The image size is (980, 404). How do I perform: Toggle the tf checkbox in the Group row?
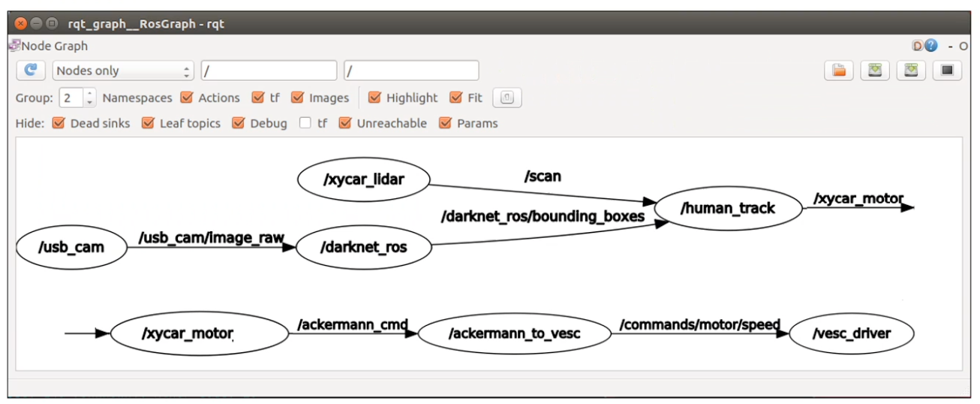point(258,98)
